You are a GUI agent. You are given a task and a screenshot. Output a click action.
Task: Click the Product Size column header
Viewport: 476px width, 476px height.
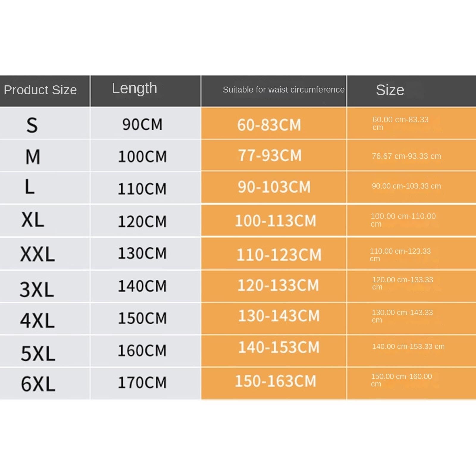pos(40,90)
